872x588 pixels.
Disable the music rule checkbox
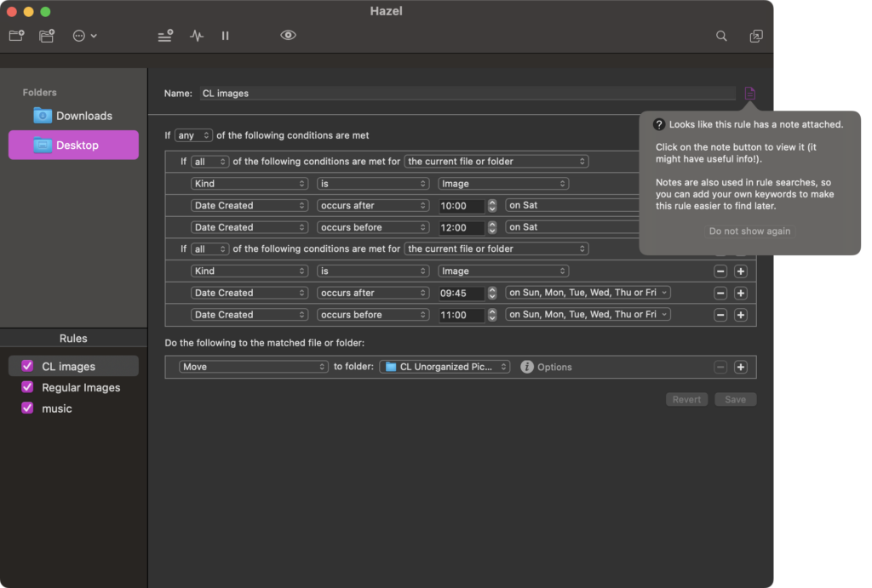coord(27,408)
